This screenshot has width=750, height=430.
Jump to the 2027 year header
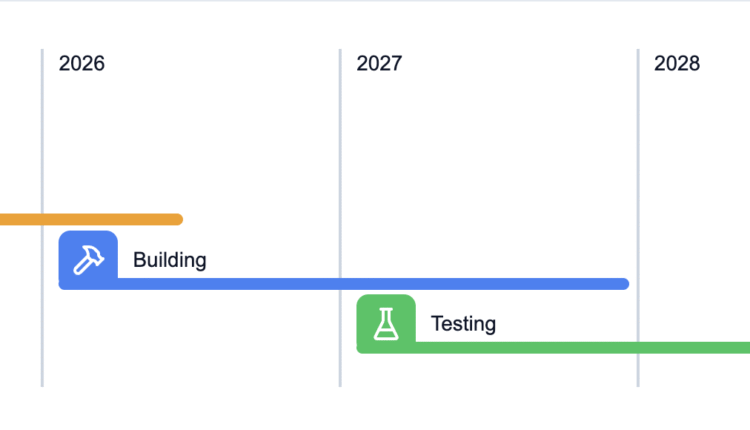379,64
